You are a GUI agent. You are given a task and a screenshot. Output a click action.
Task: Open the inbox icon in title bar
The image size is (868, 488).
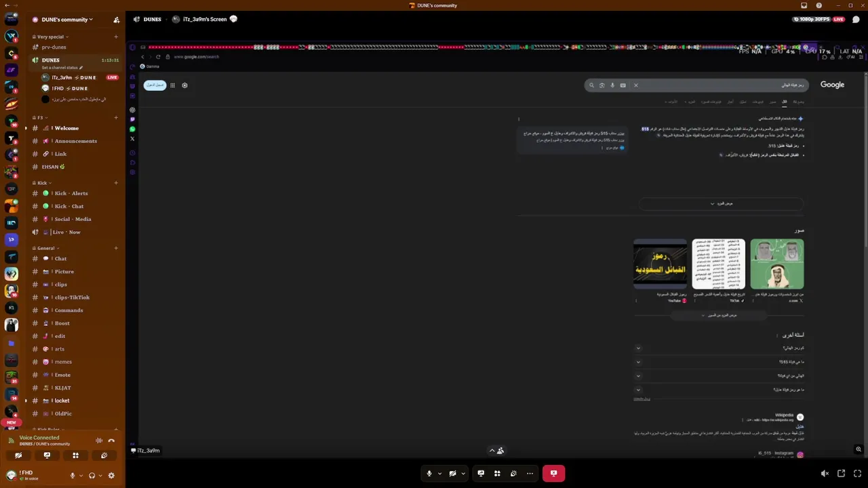(x=804, y=5)
